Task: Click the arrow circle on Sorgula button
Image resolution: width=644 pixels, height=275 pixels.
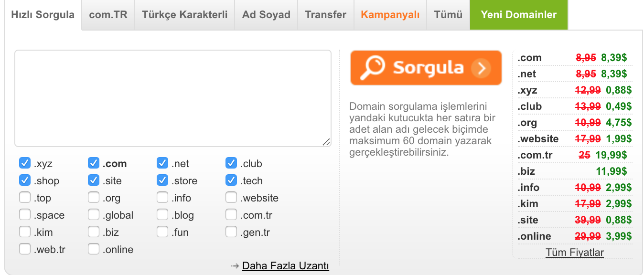Action: coord(481,68)
